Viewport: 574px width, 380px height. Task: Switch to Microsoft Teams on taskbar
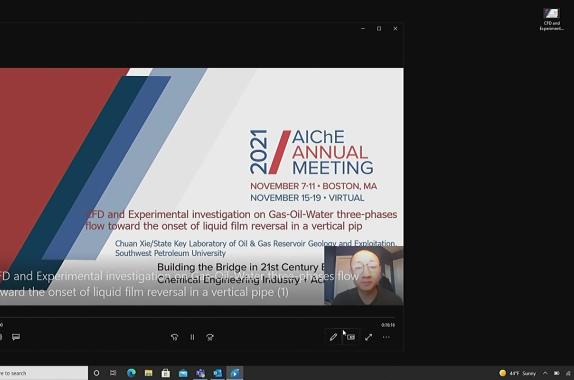coord(200,373)
